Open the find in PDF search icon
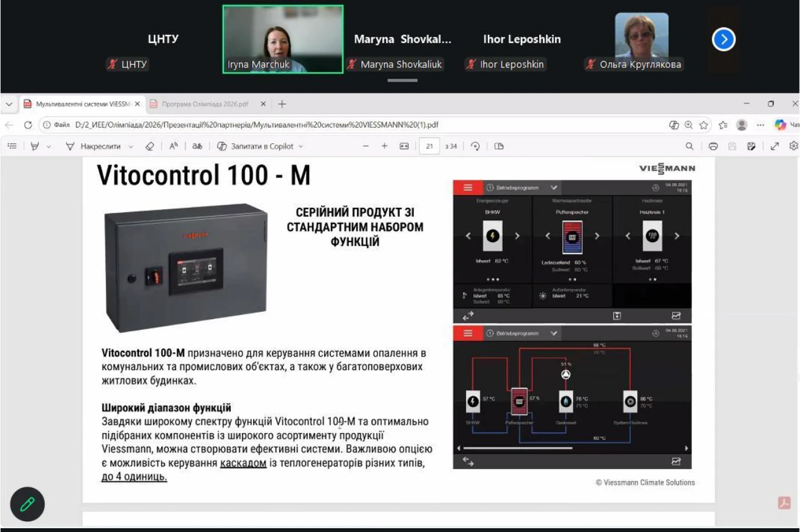The width and height of the screenshot is (800, 532). click(x=689, y=146)
